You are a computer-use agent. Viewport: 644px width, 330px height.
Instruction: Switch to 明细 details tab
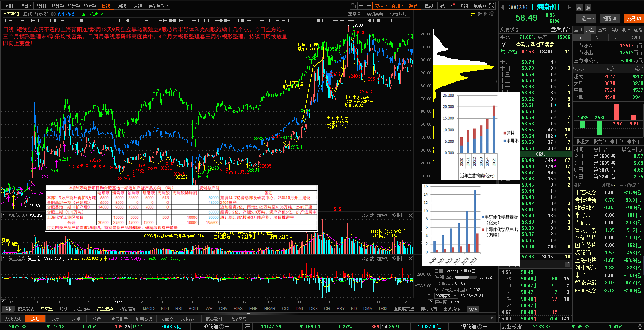click(x=626, y=30)
